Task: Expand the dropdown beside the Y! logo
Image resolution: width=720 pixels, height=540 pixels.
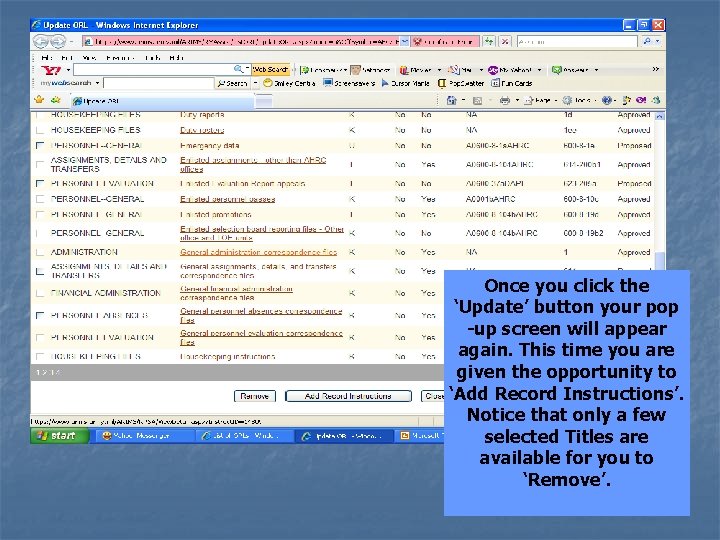Action: point(68,70)
